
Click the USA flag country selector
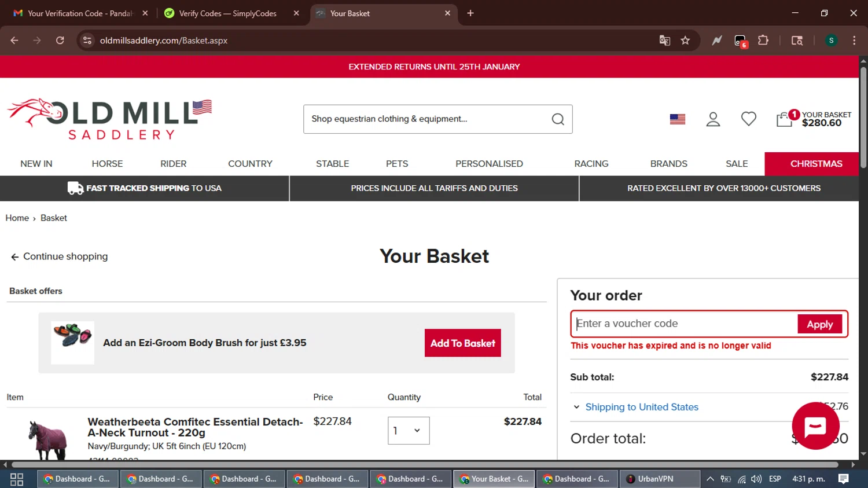tap(678, 119)
